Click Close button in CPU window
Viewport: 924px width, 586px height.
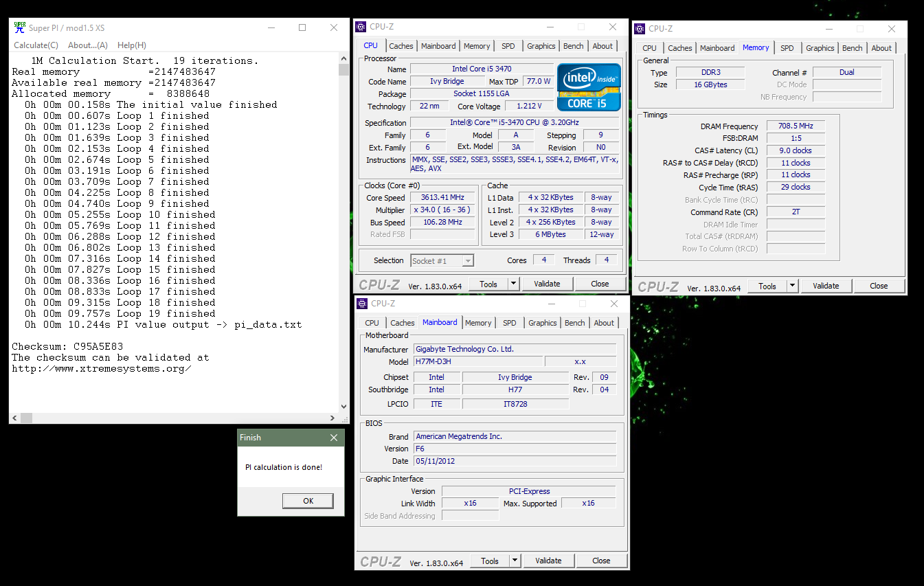[600, 284]
